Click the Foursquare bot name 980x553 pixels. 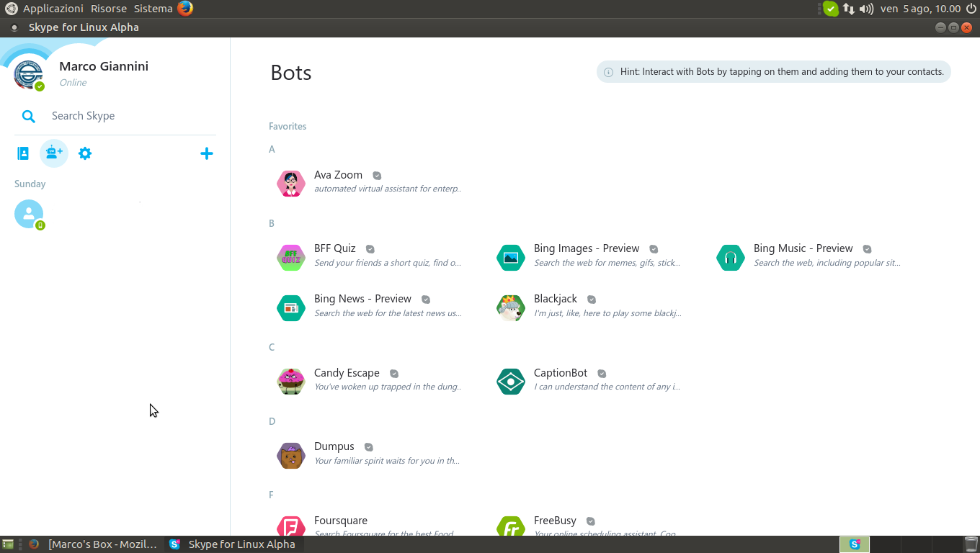pos(341,521)
